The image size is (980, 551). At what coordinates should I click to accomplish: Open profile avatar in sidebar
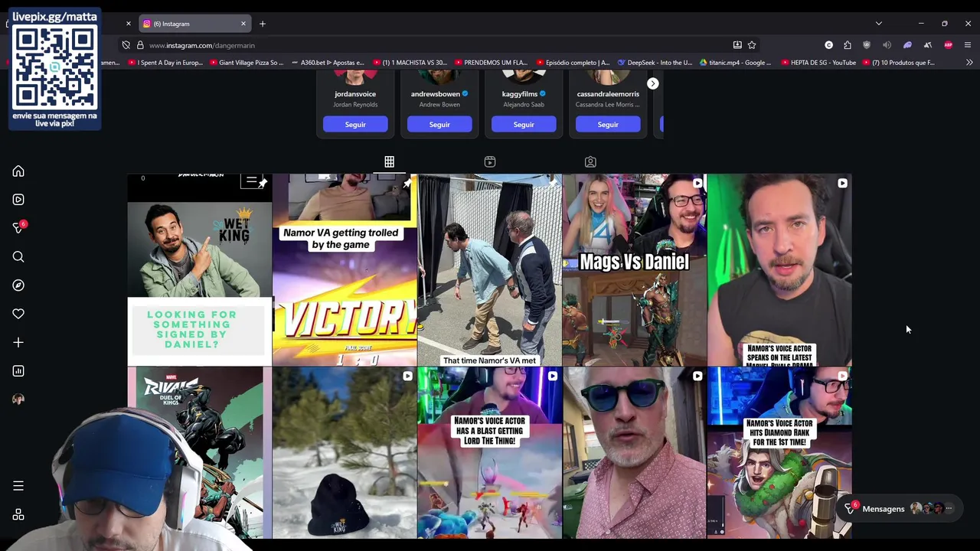point(18,399)
